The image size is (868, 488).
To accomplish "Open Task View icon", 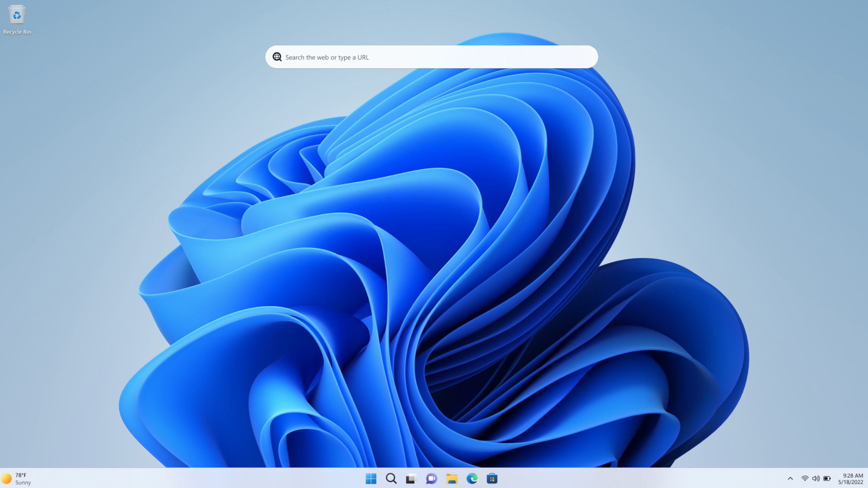I will pos(411,478).
